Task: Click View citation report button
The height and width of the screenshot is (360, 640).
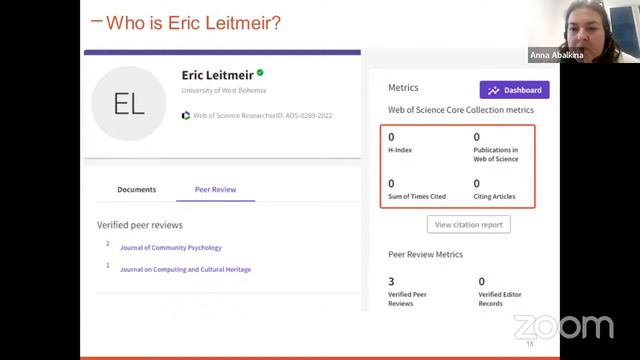Action: [x=469, y=224]
